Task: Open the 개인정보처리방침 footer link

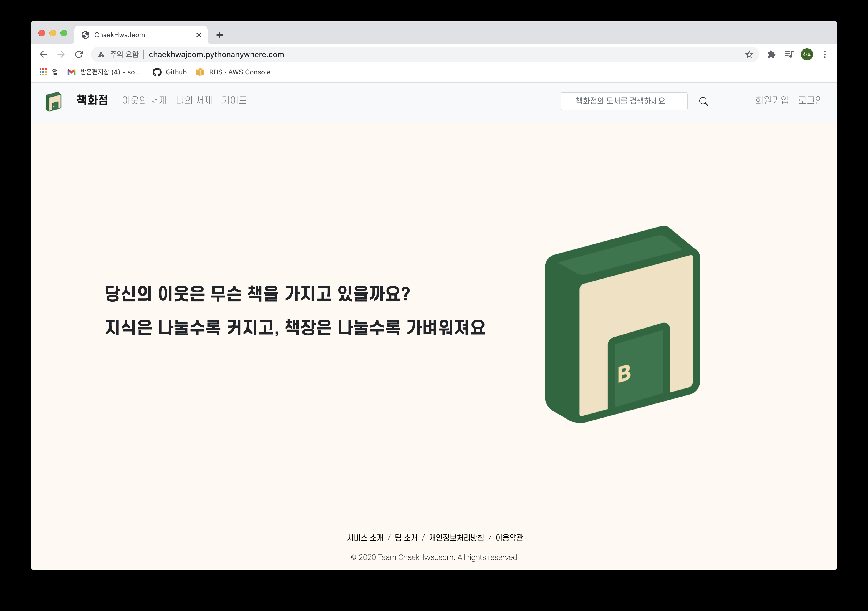Action: point(456,538)
